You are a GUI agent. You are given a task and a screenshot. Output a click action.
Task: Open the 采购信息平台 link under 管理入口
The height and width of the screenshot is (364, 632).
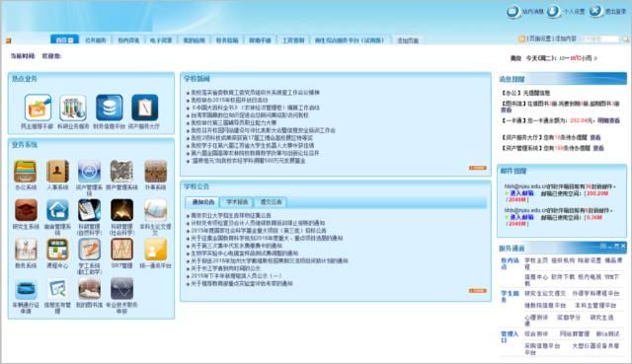tap(542, 346)
